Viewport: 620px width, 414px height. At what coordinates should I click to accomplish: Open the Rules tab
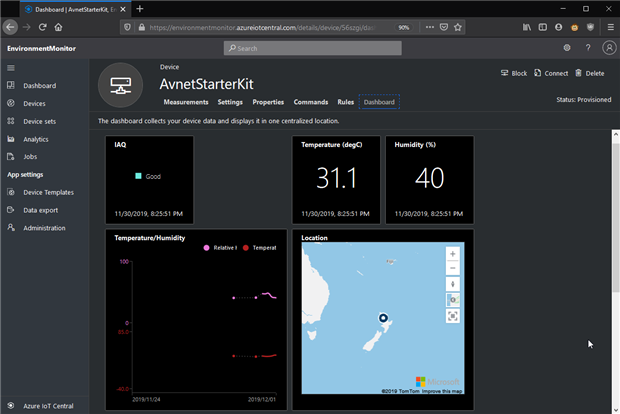click(x=345, y=102)
